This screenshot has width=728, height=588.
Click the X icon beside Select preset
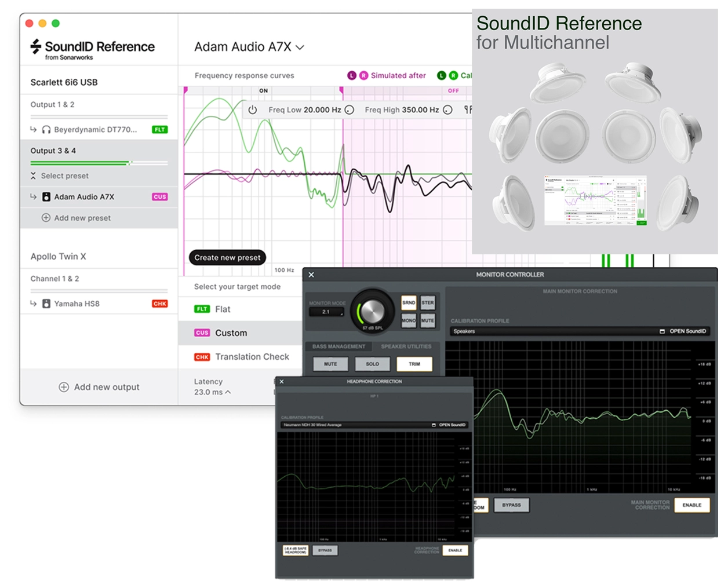click(x=33, y=176)
